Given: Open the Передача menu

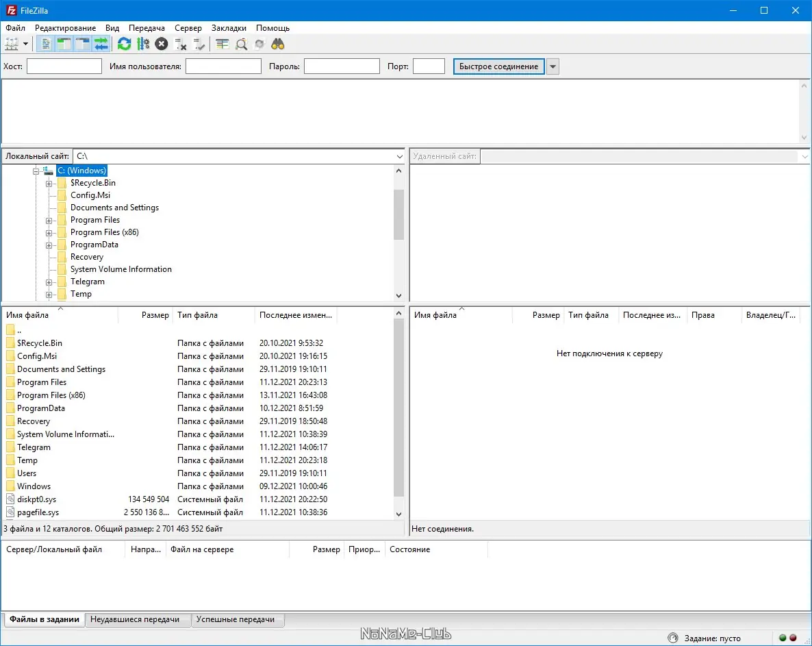Looking at the screenshot, I should click(147, 28).
